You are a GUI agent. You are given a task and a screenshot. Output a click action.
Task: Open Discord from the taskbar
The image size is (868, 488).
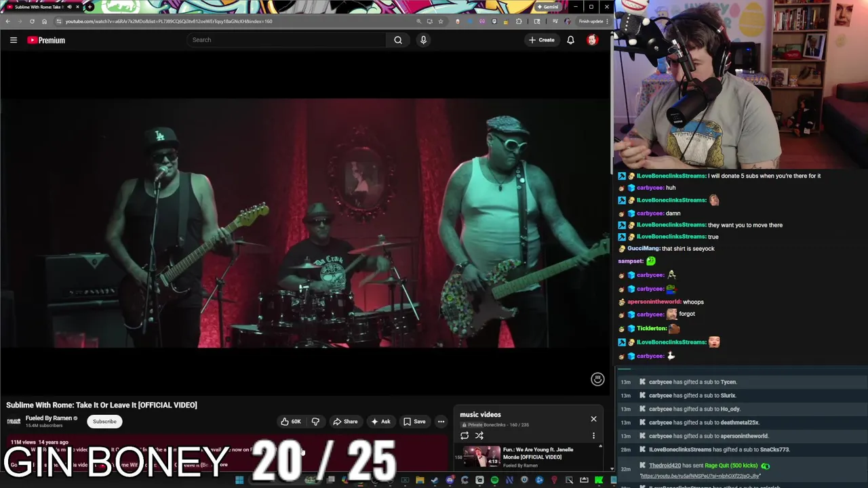point(450,481)
